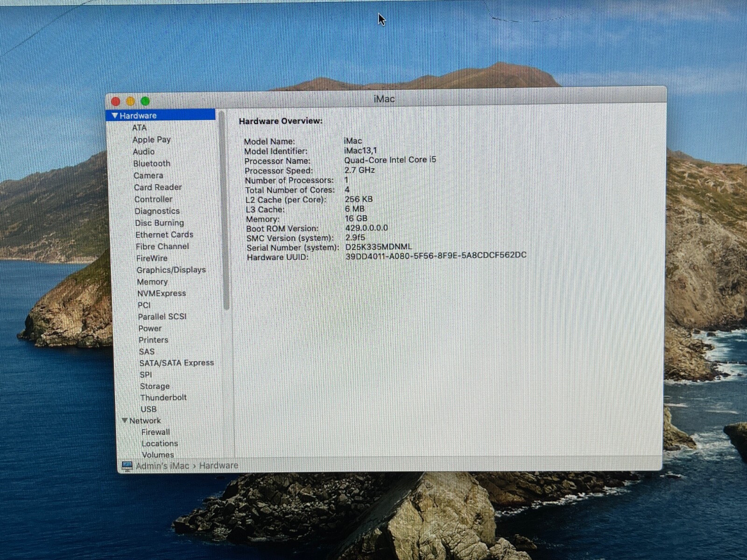Open the Audio hardware section
Image resolution: width=747 pixels, height=560 pixels.
(x=143, y=152)
